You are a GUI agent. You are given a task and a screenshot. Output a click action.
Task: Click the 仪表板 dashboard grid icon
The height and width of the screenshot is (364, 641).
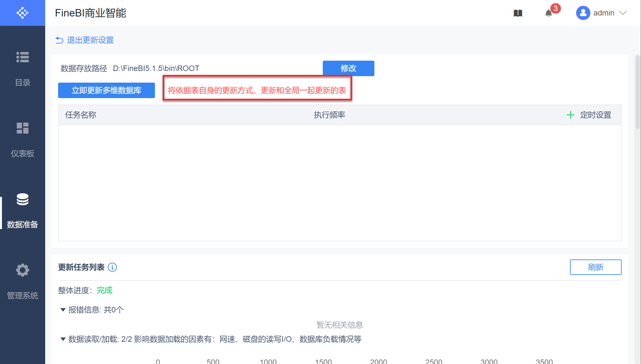[22, 128]
